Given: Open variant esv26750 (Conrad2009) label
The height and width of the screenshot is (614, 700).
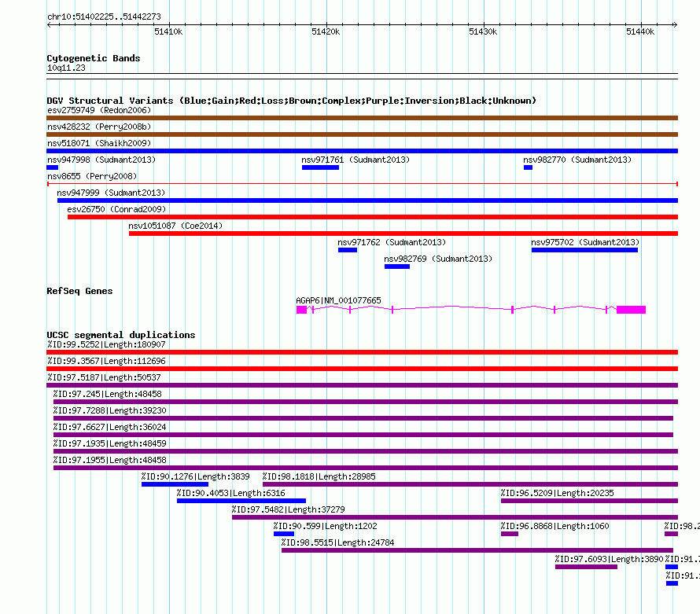Looking at the screenshot, I should coord(116,209).
